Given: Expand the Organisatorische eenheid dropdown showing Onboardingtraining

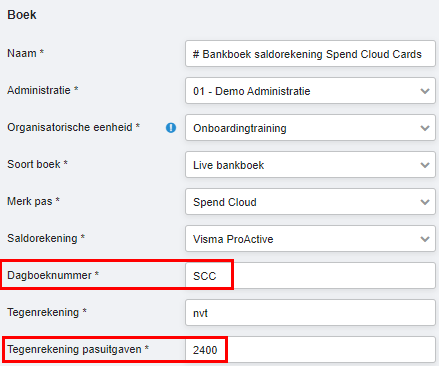Looking at the screenshot, I should tap(310, 128).
